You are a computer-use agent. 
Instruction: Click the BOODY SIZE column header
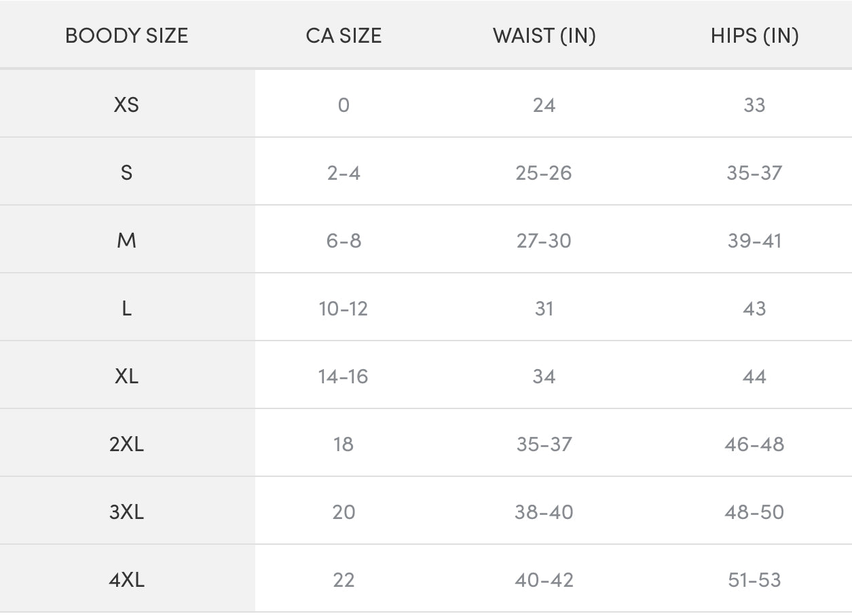tap(127, 36)
